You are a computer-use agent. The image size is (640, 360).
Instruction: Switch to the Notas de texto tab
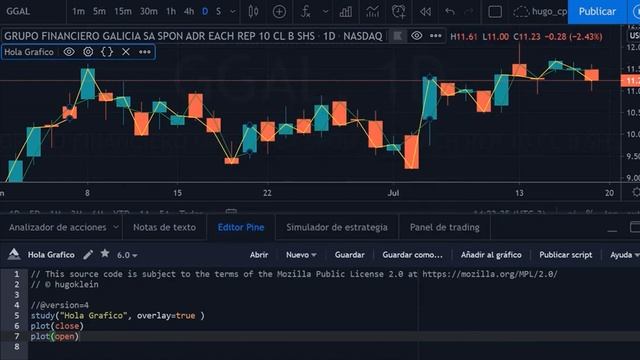coord(164,227)
